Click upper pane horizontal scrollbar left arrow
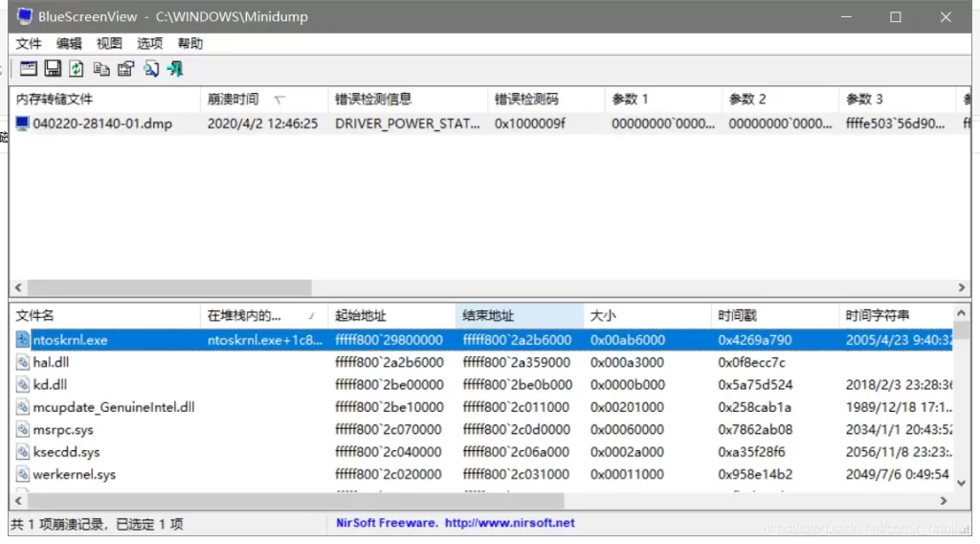Viewport: 980px width, 544px height. (x=18, y=287)
